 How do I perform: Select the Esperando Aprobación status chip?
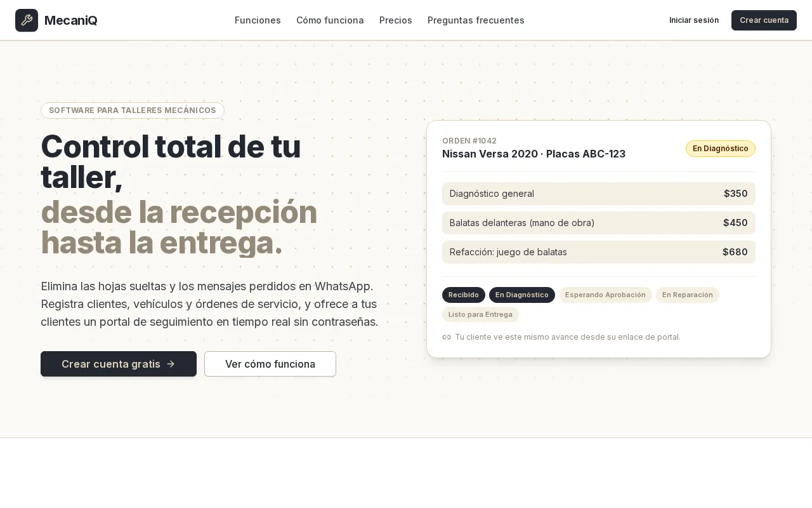coord(605,295)
